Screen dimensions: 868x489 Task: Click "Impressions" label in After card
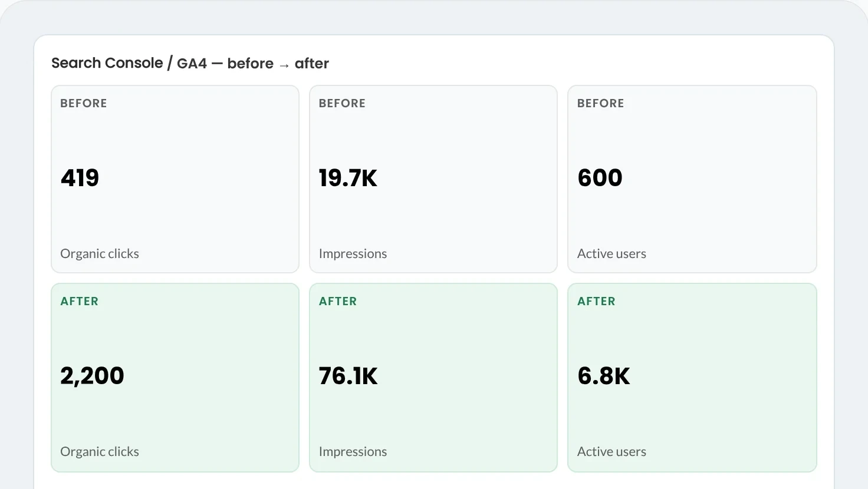click(353, 452)
